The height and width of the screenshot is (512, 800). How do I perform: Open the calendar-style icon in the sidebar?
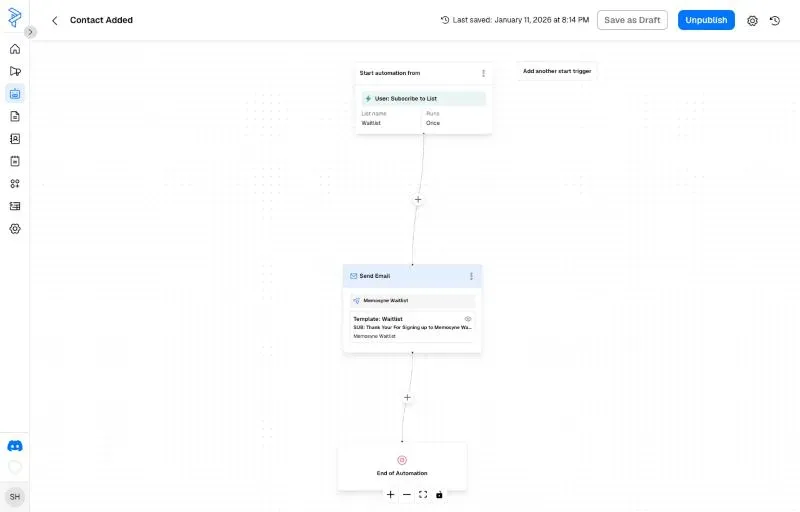[15, 161]
